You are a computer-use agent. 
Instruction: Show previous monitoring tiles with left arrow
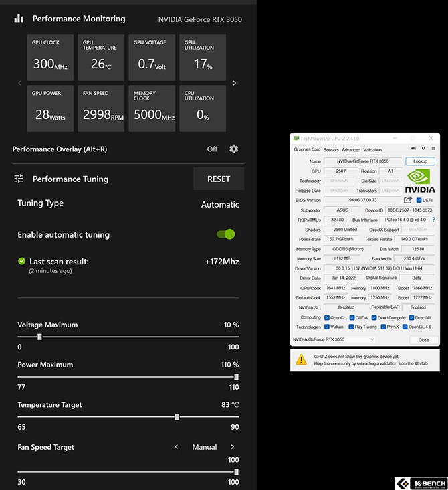click(x=19, y=83)
